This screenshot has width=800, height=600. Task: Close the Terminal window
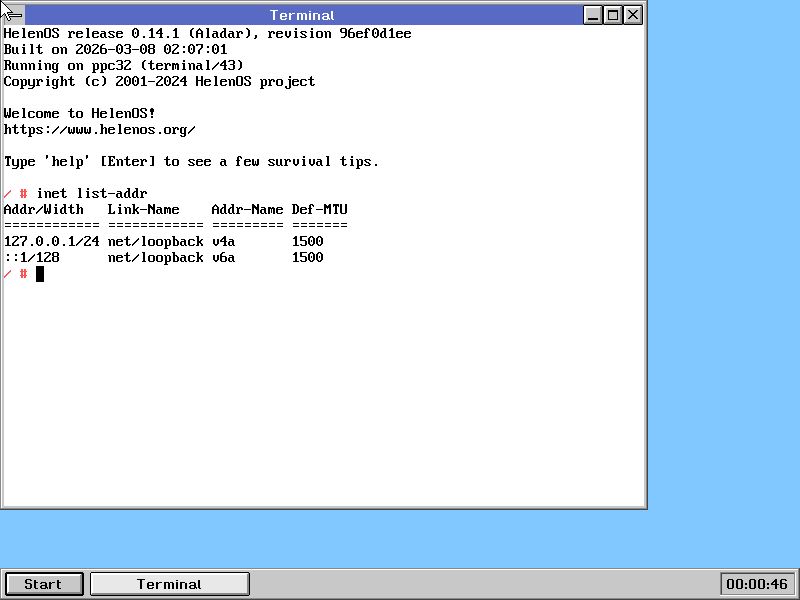point(633,15)
